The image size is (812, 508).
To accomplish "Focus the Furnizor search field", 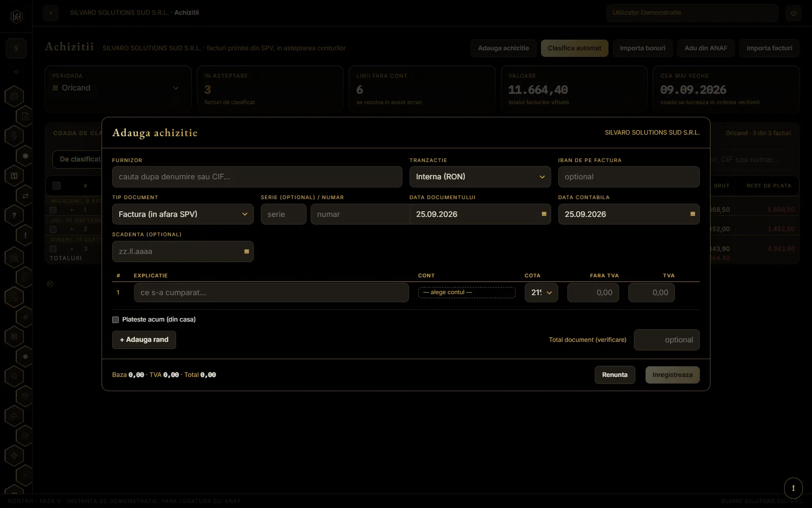I will pos(257,177).
